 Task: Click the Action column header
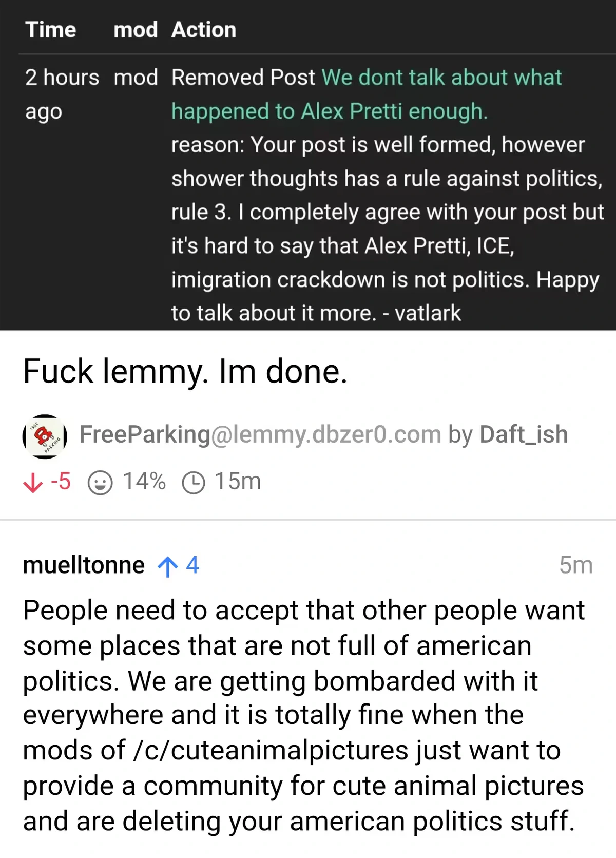pos(204,30)
